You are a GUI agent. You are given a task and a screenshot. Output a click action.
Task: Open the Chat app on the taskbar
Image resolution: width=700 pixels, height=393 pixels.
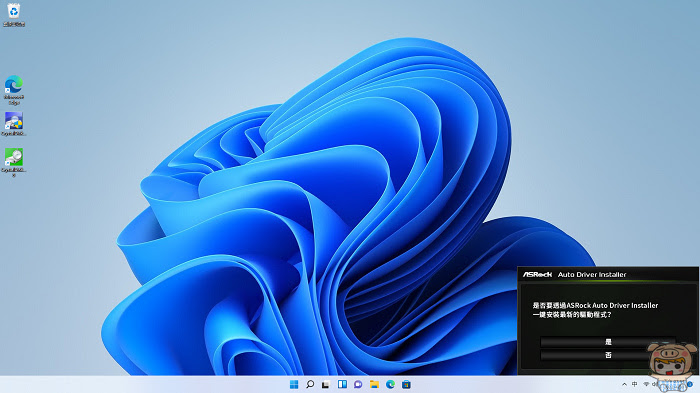[358, 385]
